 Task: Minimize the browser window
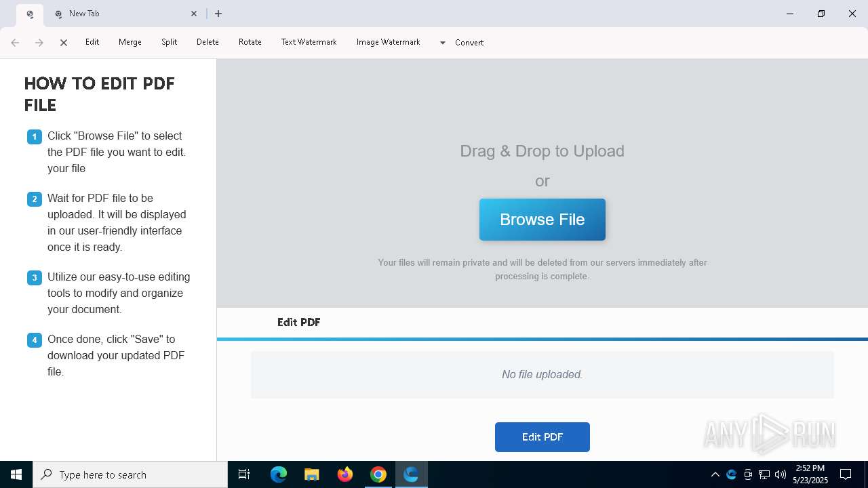(x=790, y=14)
